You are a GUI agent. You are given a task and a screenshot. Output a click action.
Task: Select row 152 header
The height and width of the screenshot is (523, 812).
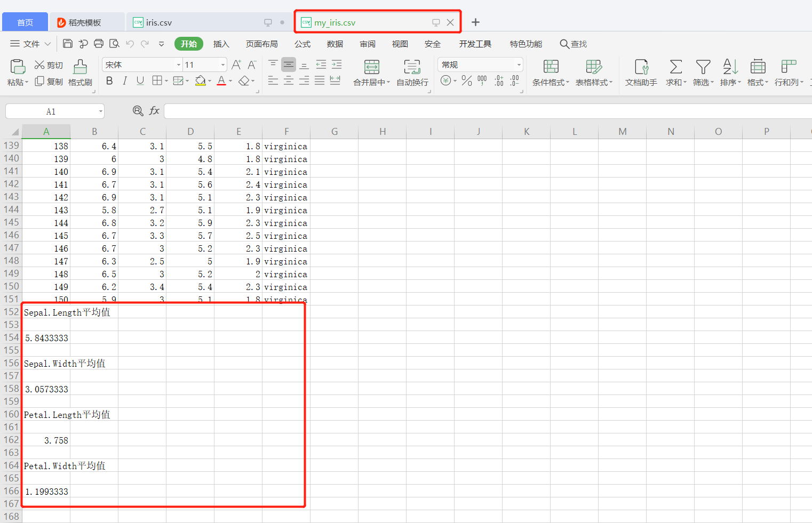(x=11, y=312)
